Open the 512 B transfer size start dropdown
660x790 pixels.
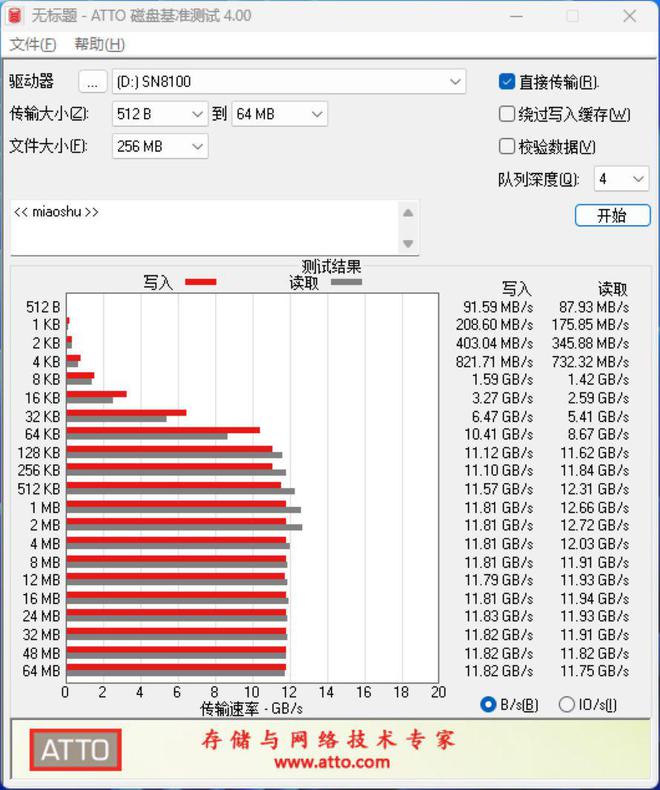tap(160, 114)
